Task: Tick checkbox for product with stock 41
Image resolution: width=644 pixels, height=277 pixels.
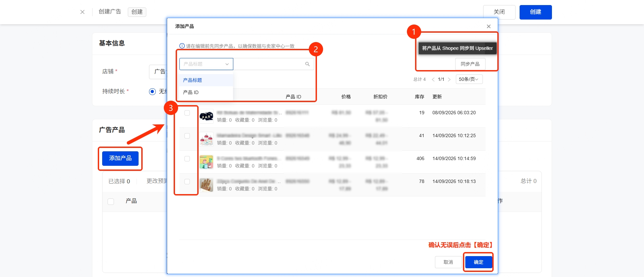Action: 187,136
